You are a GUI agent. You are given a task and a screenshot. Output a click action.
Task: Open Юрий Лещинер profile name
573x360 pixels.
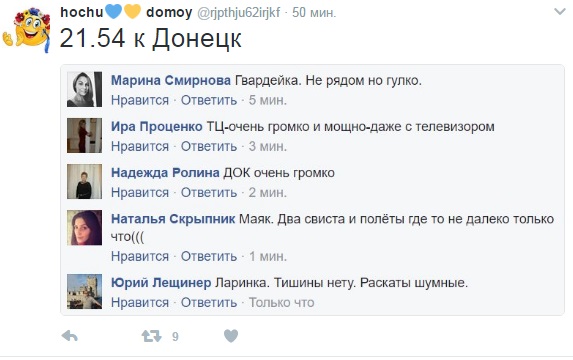coord(161,283)
